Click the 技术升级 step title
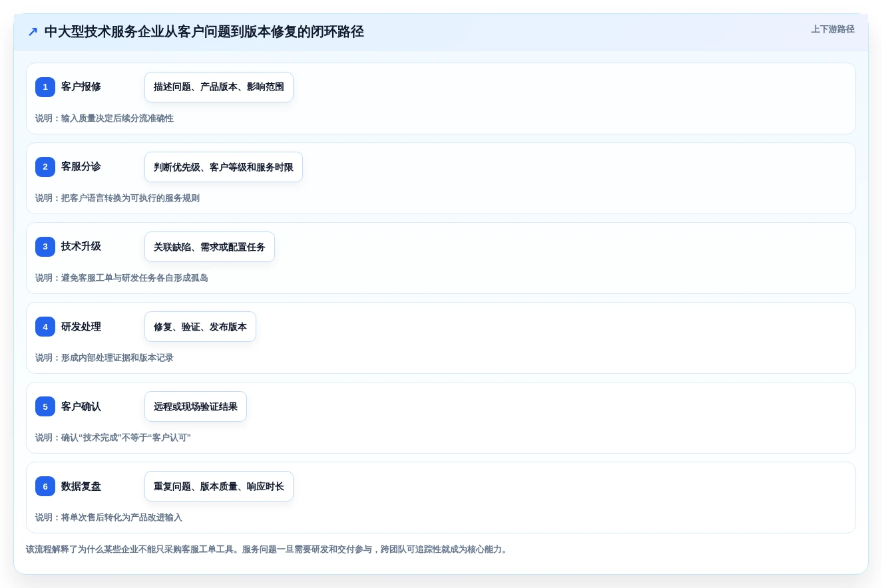 click(81, 246)
